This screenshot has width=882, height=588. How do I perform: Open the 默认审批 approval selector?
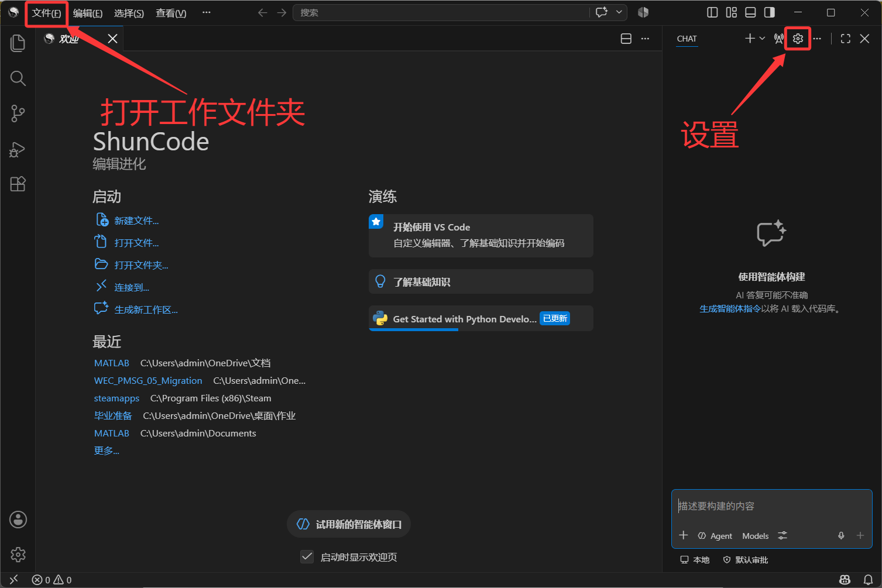click(746, 560)
